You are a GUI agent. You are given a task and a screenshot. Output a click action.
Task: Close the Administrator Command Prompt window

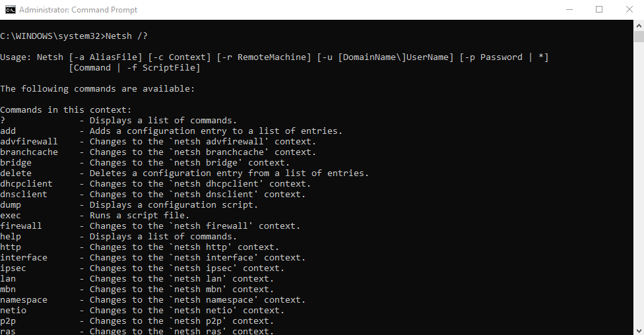click(629, 10)
